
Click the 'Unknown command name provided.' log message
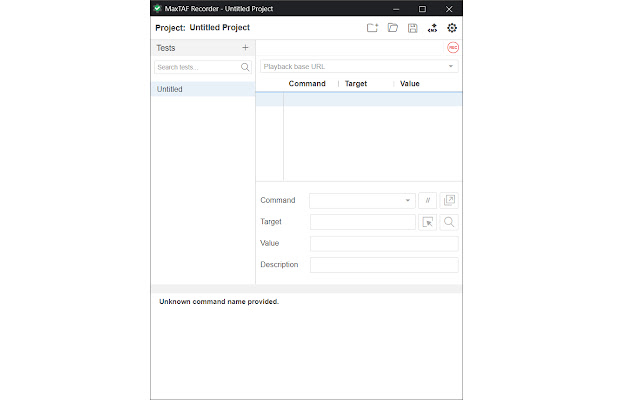(x=219, y=302)
